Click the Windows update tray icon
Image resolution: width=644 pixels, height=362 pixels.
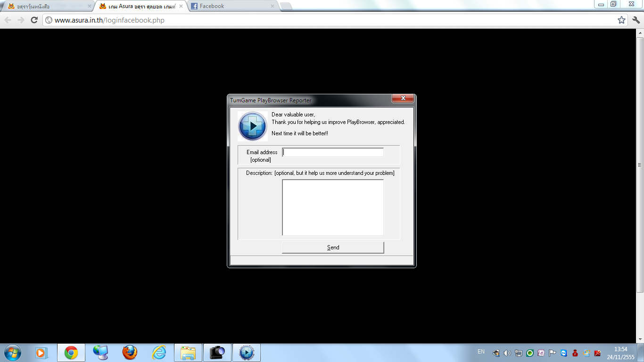click(x=586, y=353)
